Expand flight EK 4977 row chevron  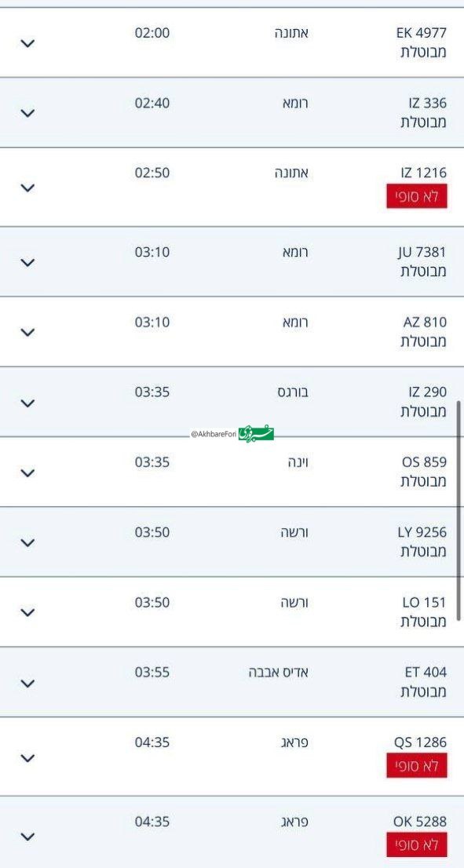27,43
